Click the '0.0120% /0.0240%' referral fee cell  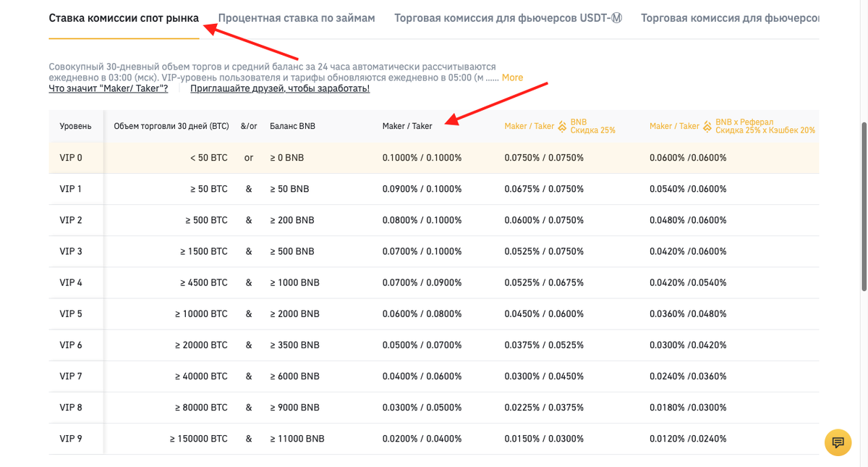coord(688,439)
